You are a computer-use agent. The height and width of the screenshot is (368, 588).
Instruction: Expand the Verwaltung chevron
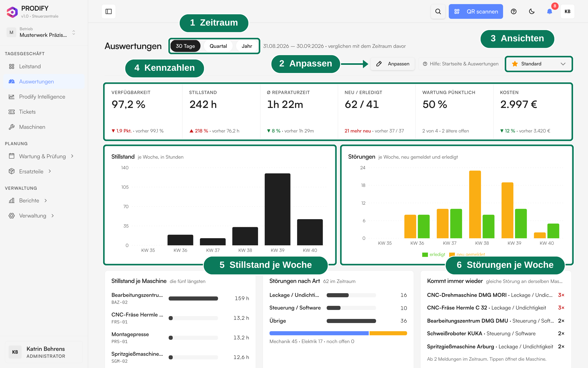pyautogui.click(x=53, y=216)
